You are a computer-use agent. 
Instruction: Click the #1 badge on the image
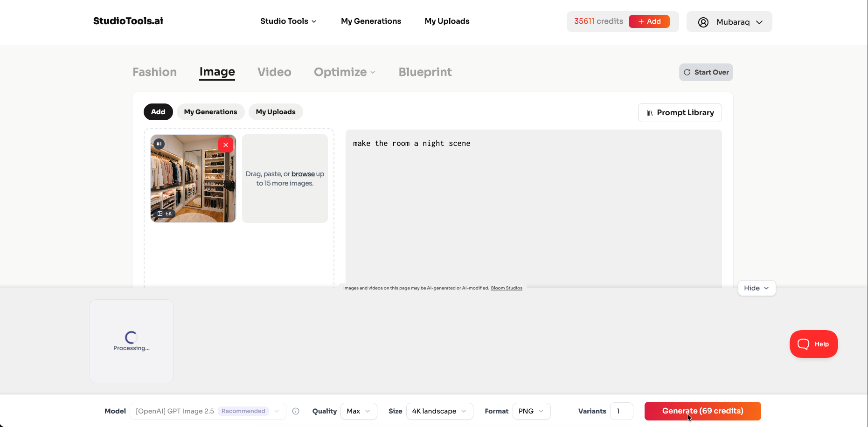(x=159, y=144)
